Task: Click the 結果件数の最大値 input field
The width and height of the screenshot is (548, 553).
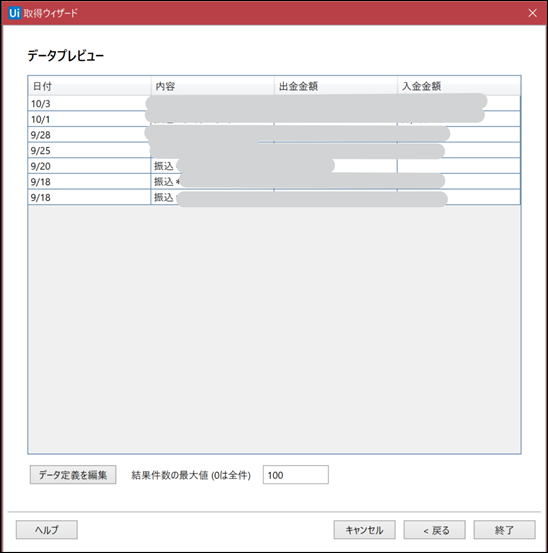Action: (x=296, y=475)
